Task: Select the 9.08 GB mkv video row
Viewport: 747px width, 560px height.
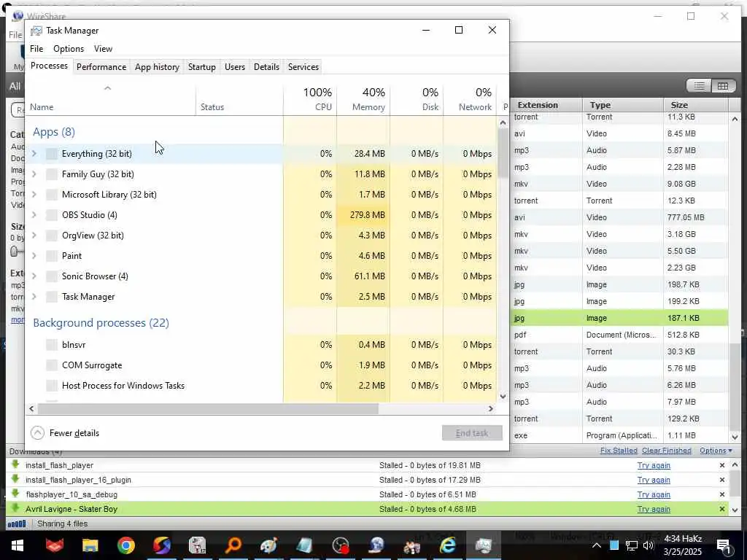Action: (x=619, y=184)
